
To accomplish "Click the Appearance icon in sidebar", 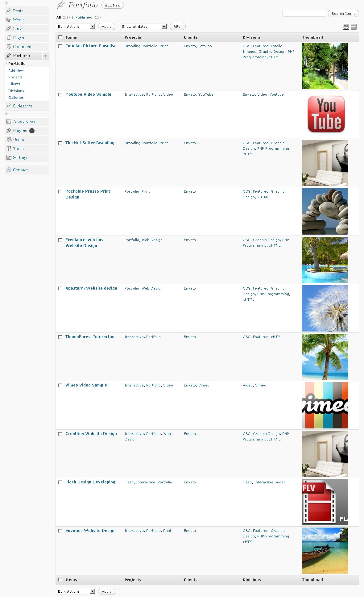I will click(x=9, y=122).
